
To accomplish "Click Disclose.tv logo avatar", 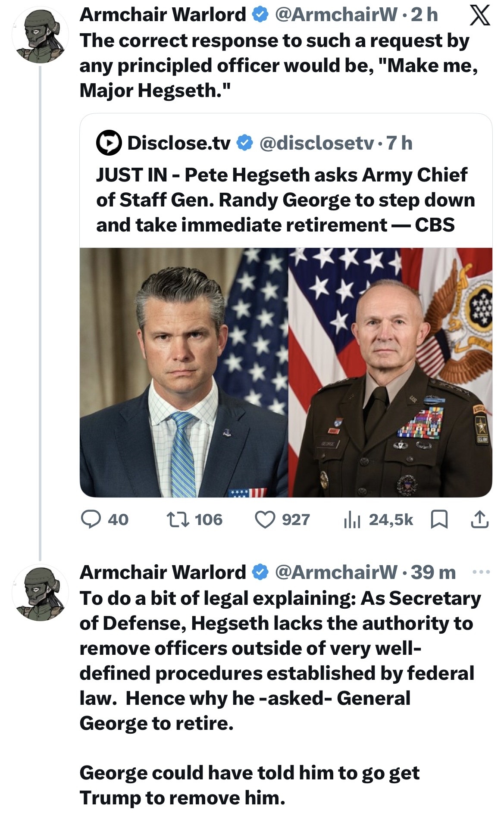I will (108, 143).
